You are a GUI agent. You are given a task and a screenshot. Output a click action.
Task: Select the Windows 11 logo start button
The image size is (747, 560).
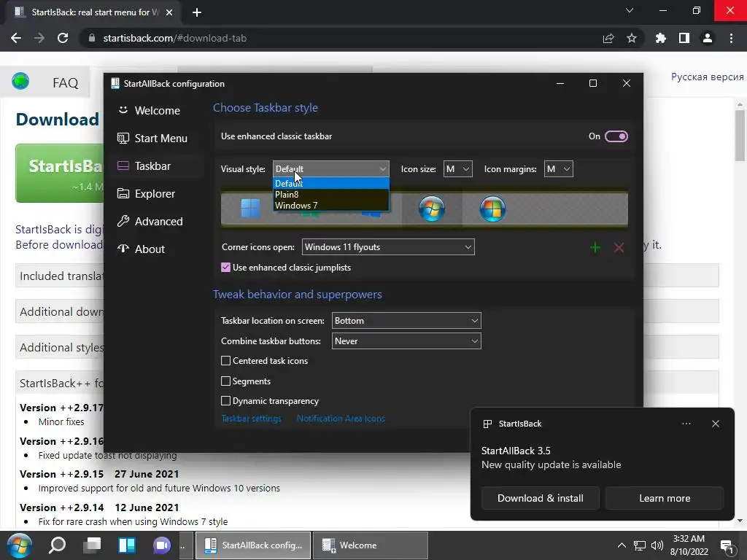tap(250, 208)
